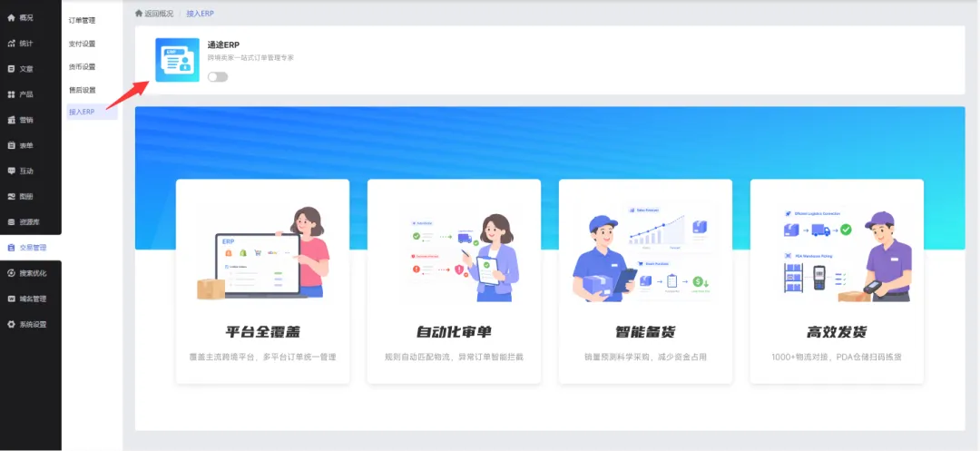Open the 营销 marketing icon

pyautogui.click(x=11, y=120)
